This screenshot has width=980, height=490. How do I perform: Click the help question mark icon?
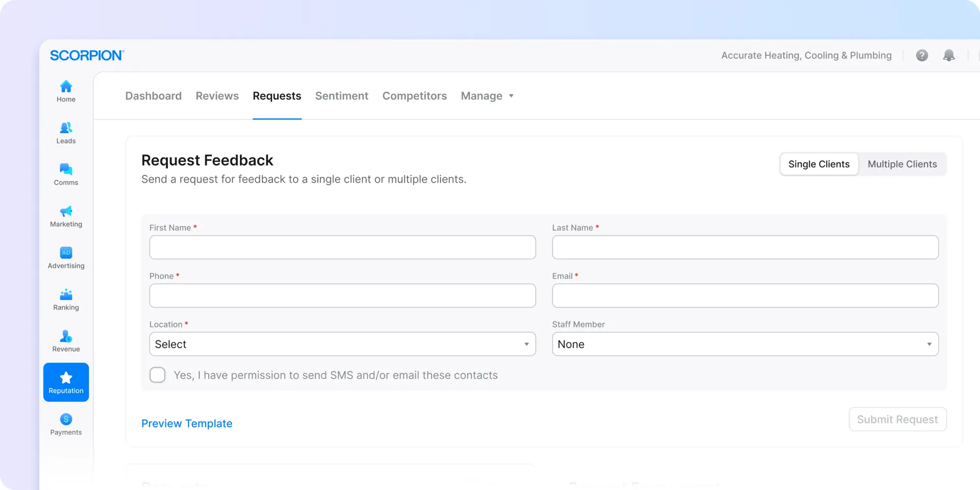[922, 55]
